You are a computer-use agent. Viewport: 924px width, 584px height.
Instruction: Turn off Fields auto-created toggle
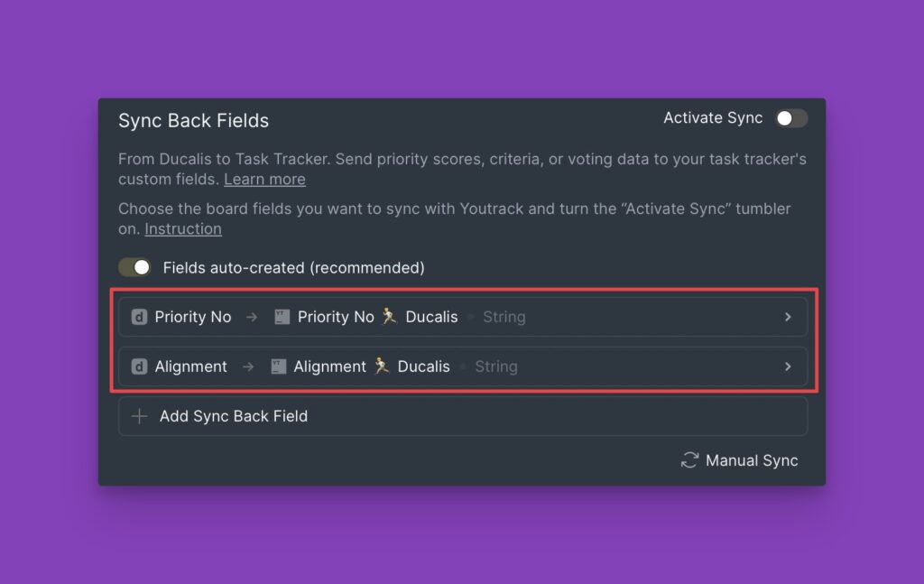click(x=134, y=267)
